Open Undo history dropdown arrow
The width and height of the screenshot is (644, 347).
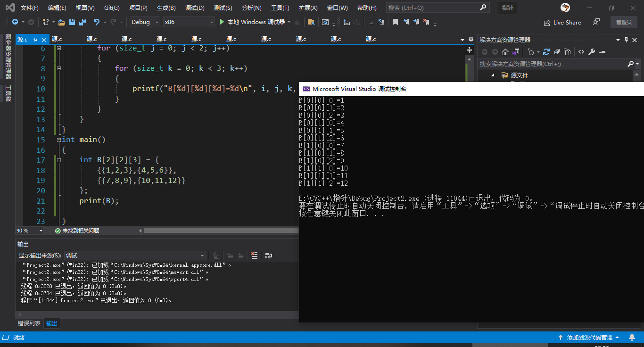coord(104,22)
